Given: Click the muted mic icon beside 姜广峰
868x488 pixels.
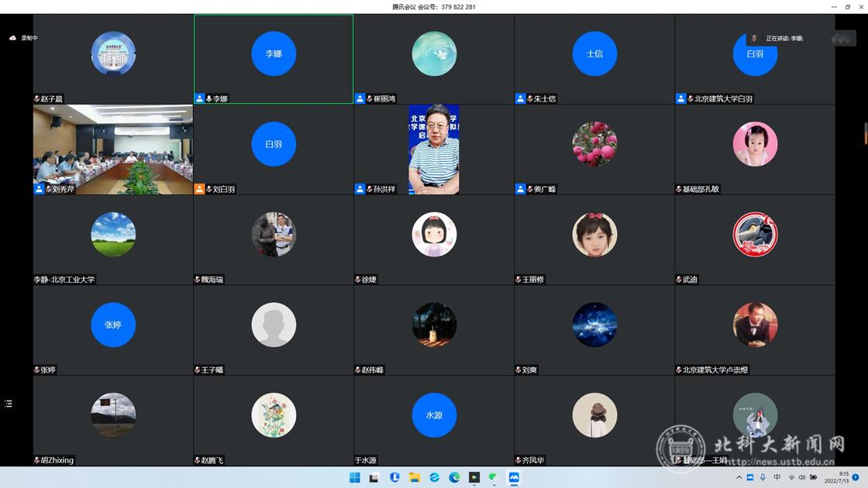Looking at the screenshot, I should coord(530,189).
